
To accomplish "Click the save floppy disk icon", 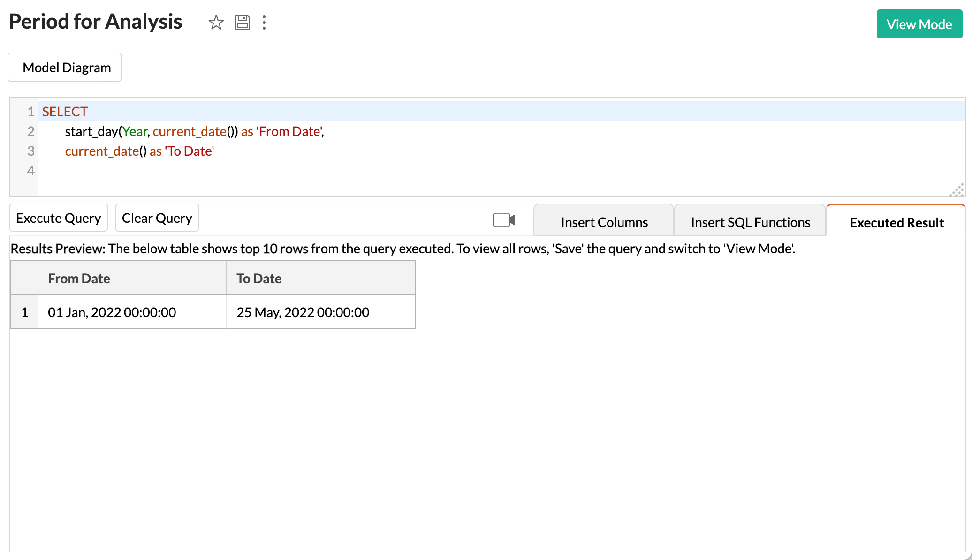I will click(242, 22).
